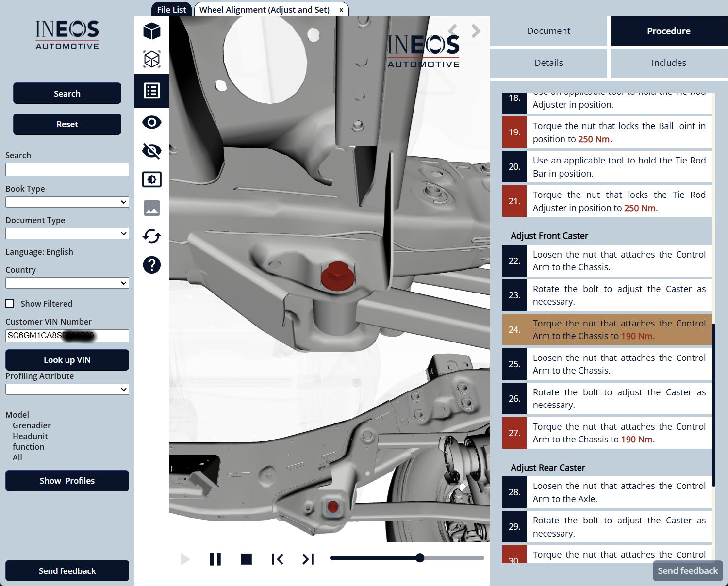Click the solid cube view icon
The image size is (728, 586).
pos(152,31)
